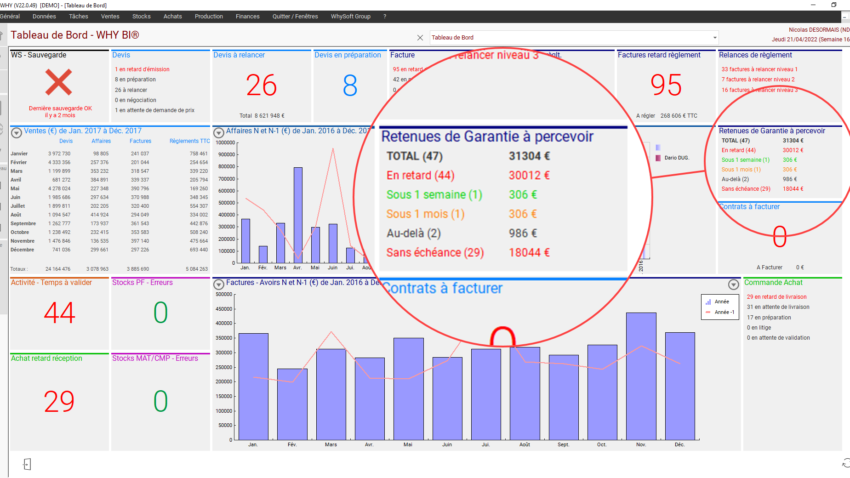Click '8 en préparation' in Devis list
Image resolution: width=850 pixels, height=478 pixels.
[135, 80]
